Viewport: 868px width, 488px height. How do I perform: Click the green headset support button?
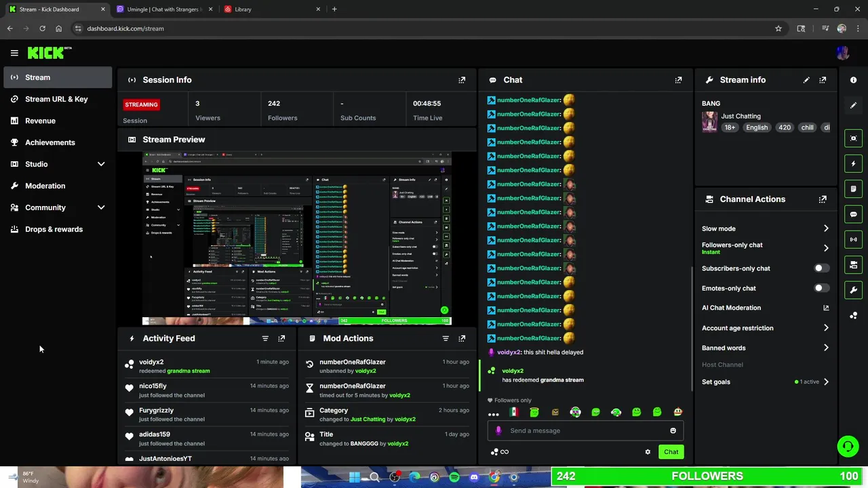847,446
